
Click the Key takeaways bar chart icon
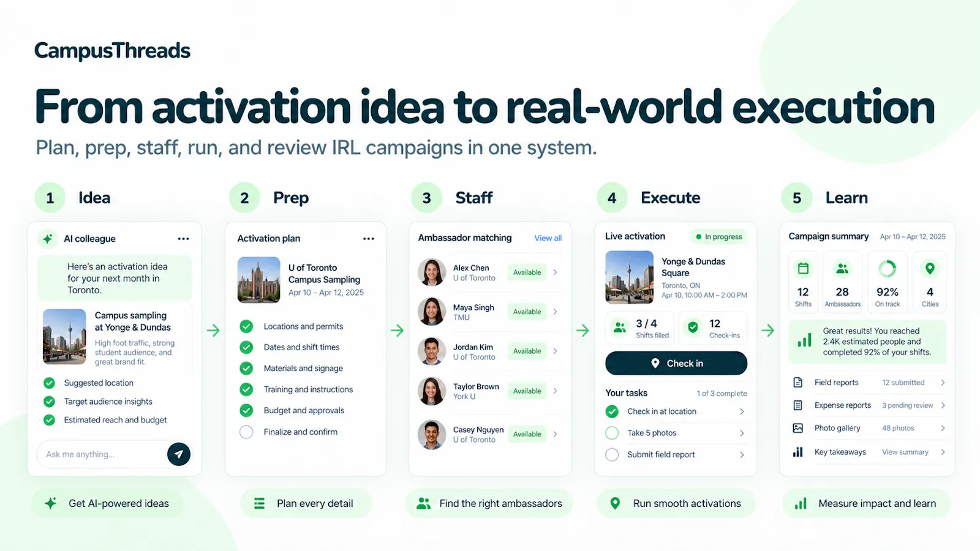[797, 452]
